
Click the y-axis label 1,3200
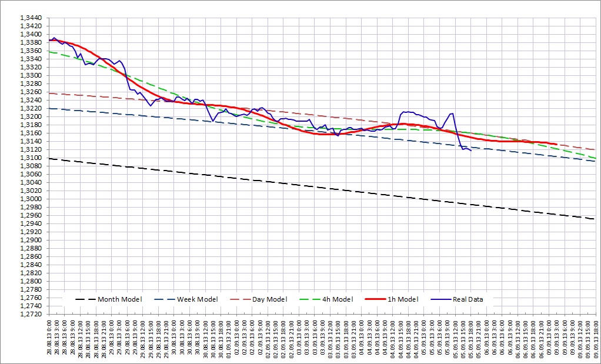coord(31,116)
